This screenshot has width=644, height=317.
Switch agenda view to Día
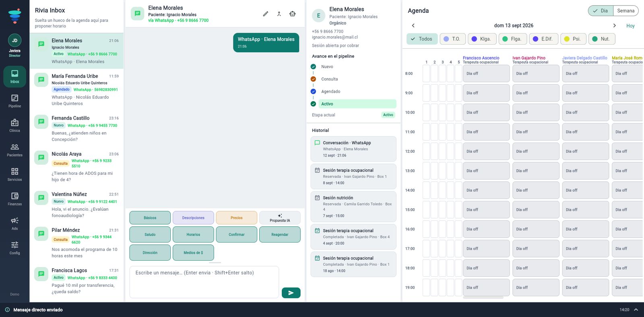point(601,11)
